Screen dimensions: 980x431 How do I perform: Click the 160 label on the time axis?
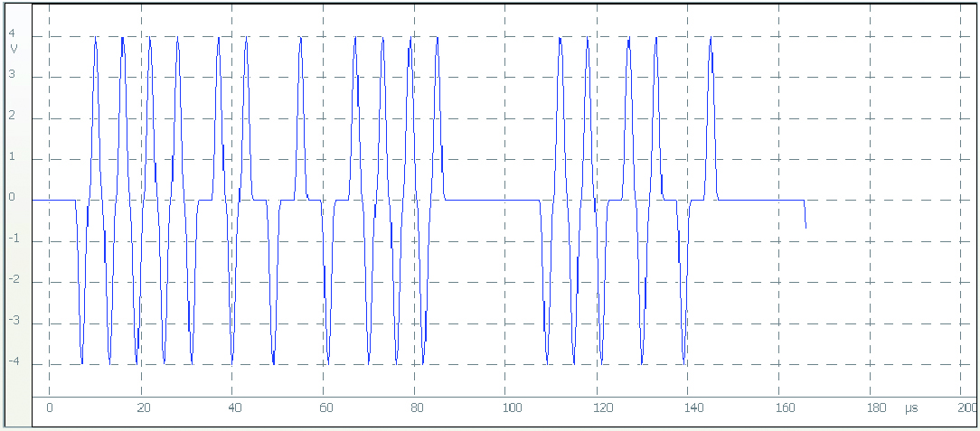[787, 408]
